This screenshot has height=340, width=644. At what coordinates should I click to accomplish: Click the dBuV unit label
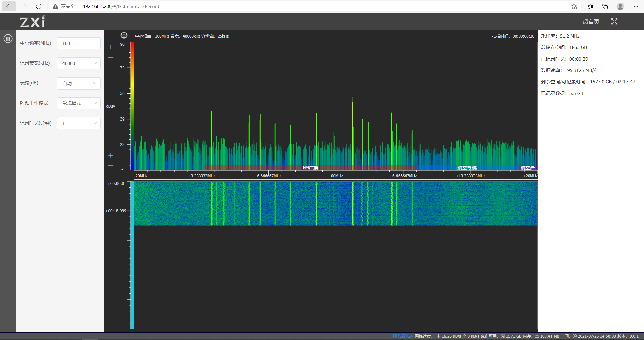111,106
